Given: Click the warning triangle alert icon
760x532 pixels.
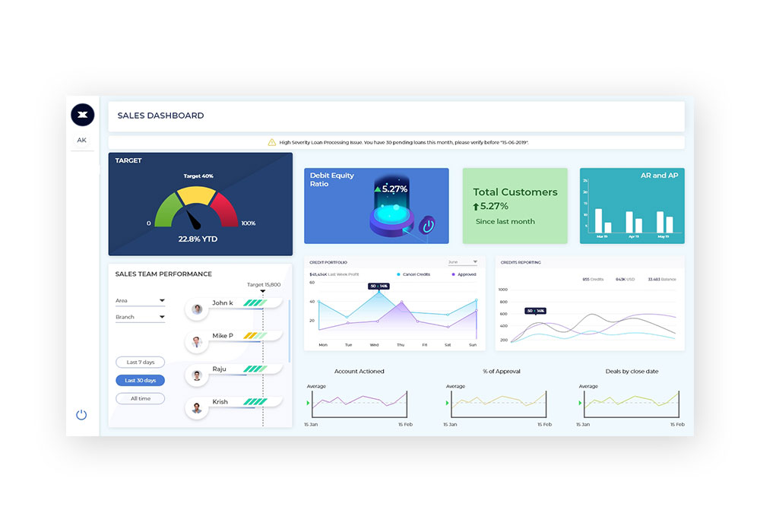Looking at the screenshot, I should tap(272, 142).
